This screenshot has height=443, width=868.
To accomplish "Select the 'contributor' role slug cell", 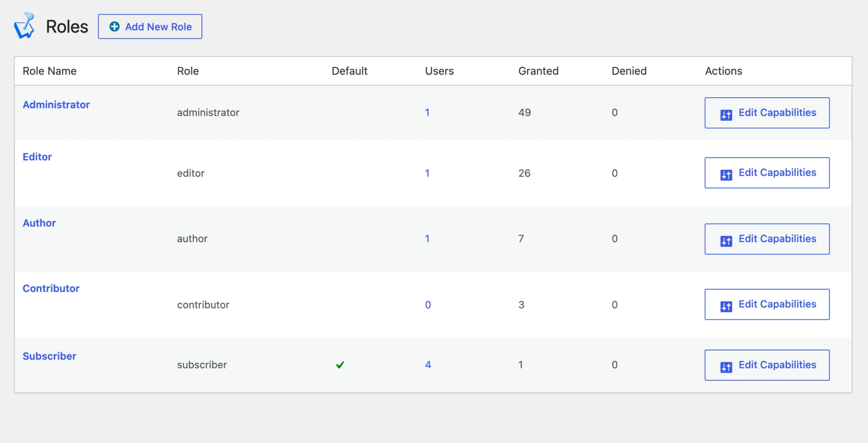I will click(203, 305).
